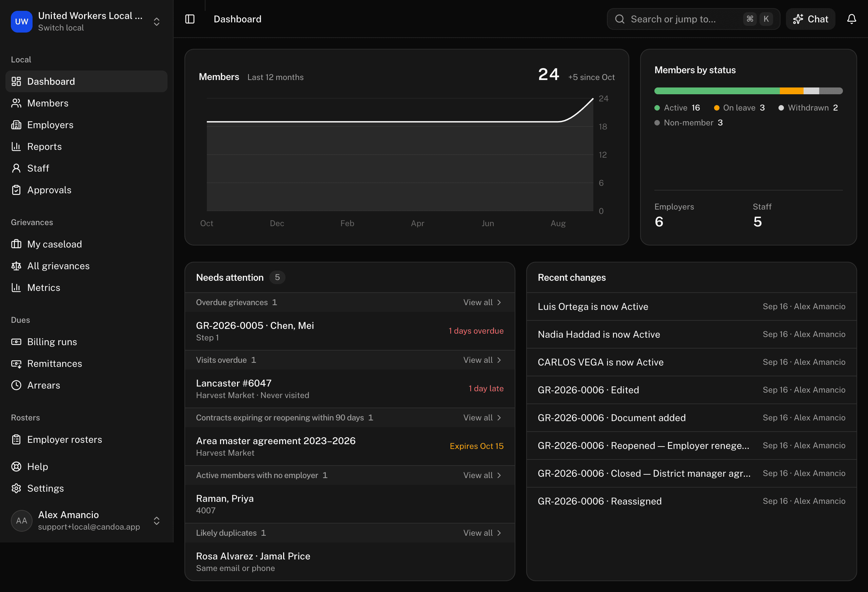This screenshot has height=592, width=868.
Task: Open Luis Ortega is now Active change
Action: pos(691,306)
